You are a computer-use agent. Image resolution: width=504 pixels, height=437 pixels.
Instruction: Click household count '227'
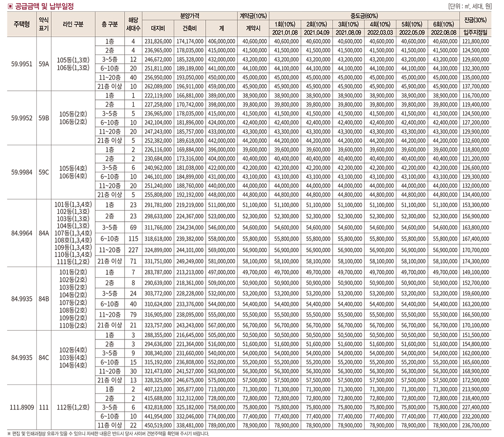[x=133, y=250]
